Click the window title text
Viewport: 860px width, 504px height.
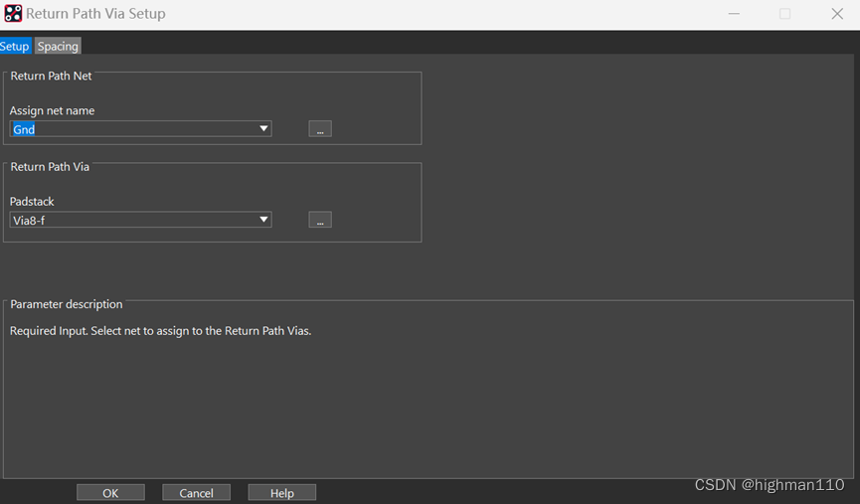(x=95, y=14)
